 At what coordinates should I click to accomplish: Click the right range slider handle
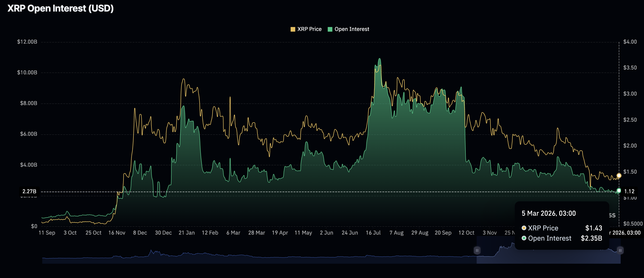click(x=620, y=250)
